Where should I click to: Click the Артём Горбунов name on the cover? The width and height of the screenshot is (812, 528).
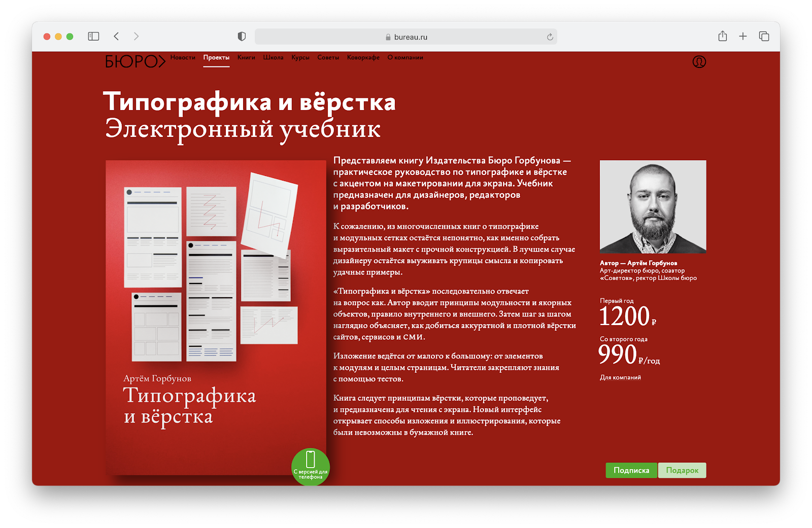(157, 378)
